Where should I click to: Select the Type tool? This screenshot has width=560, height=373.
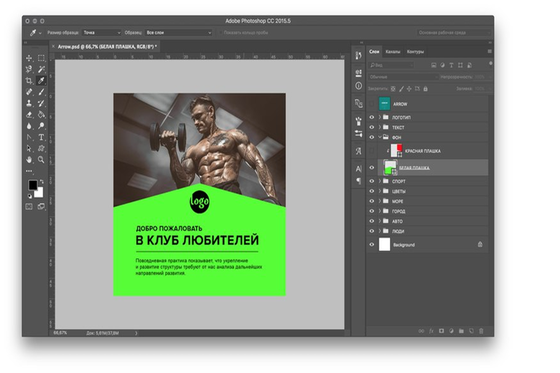41,137
